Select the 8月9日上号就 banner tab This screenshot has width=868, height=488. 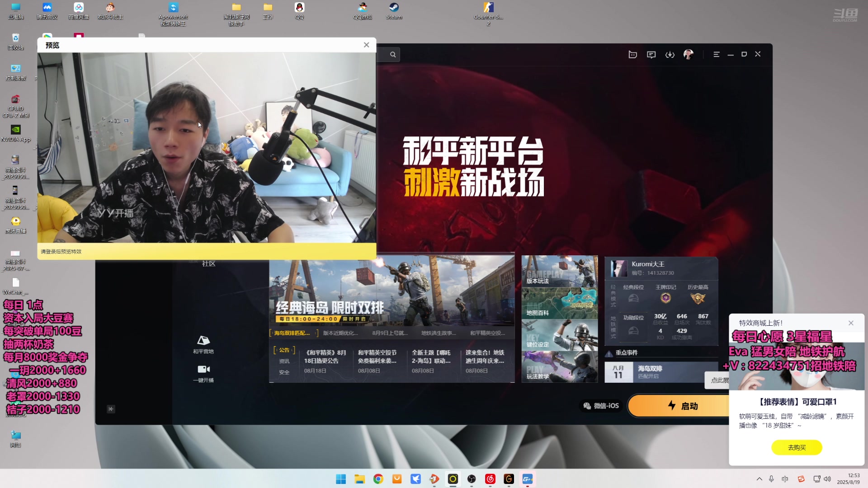pos(390,333)
